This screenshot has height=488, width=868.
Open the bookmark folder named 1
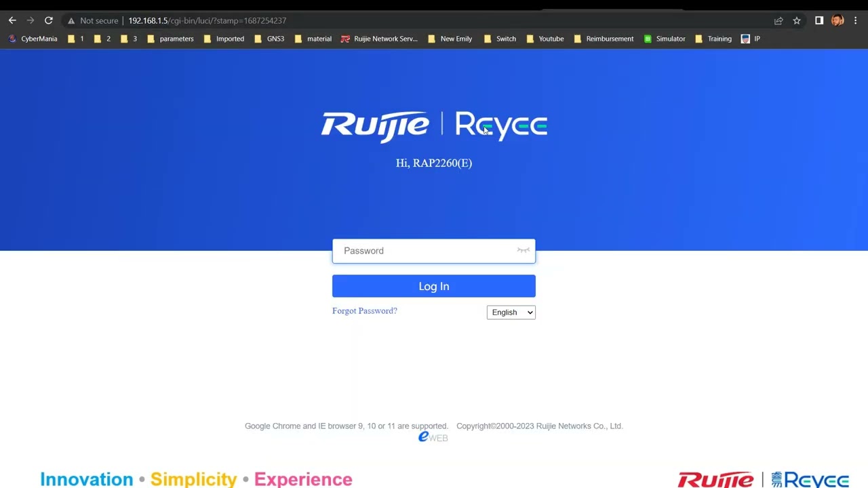coord(76,39)
